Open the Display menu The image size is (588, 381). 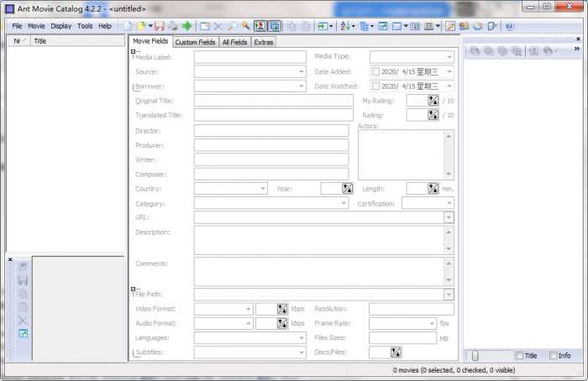click(61, 26)
